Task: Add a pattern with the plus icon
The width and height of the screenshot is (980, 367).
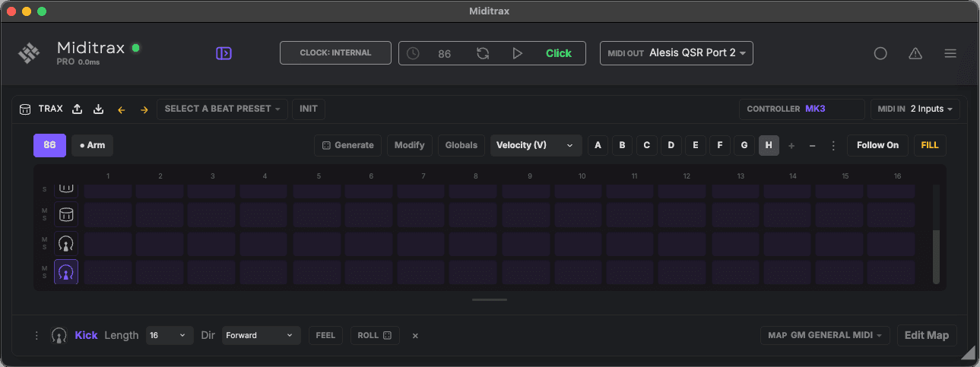Action: pos(791,145)
